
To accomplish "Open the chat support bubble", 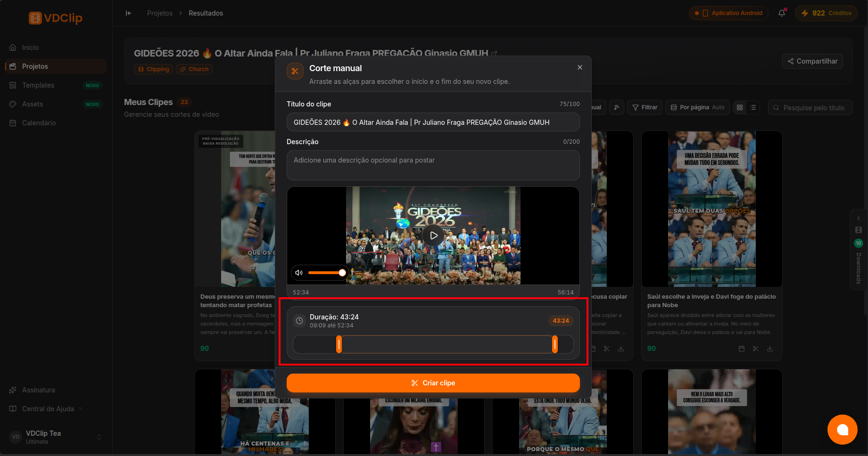I will [x=843, y=430].
